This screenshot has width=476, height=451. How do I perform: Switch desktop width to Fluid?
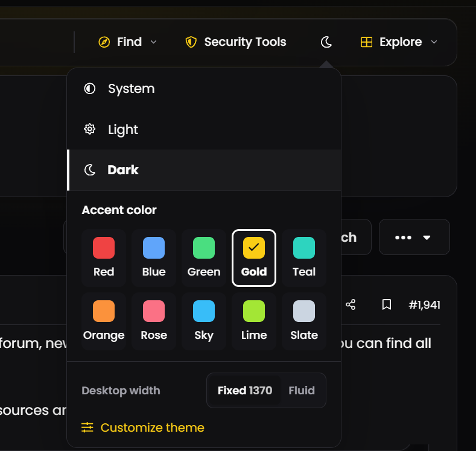[302, 390]
